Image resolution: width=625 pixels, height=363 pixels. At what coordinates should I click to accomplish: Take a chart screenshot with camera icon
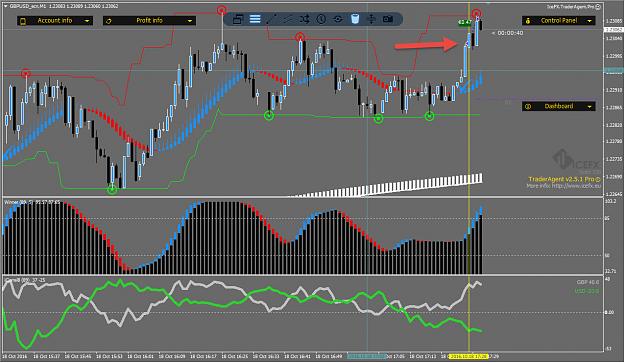click(x=388, y=19)
